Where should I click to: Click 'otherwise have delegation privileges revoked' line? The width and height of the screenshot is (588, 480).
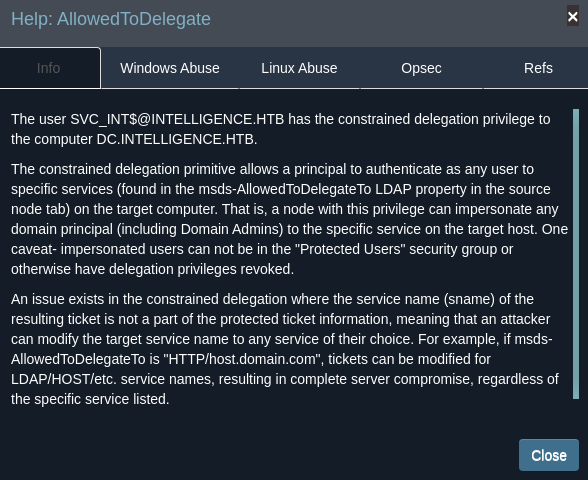pyautogui.click(x=152, y=269)
